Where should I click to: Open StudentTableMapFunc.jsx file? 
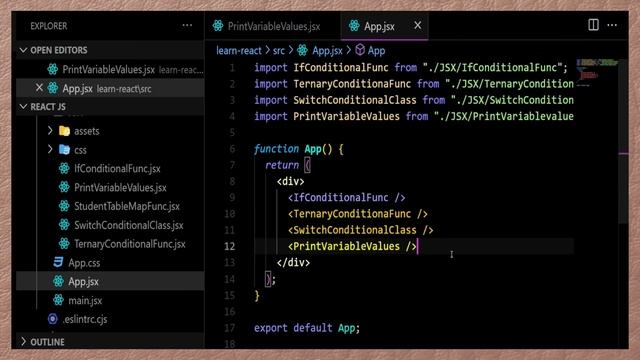(x=127, y=206)
